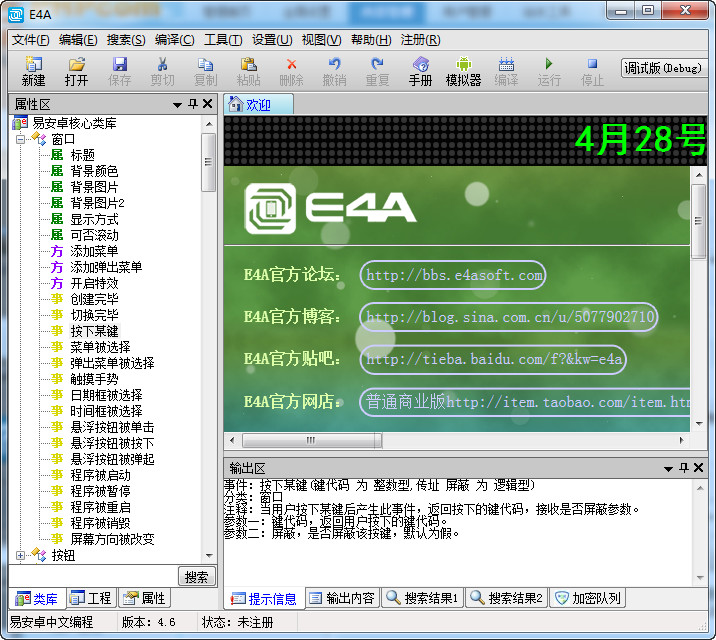Screen dimensions: 716x640
Task: Open the bbs.e4asoft.com forum link
Action: tap(453, 275)
